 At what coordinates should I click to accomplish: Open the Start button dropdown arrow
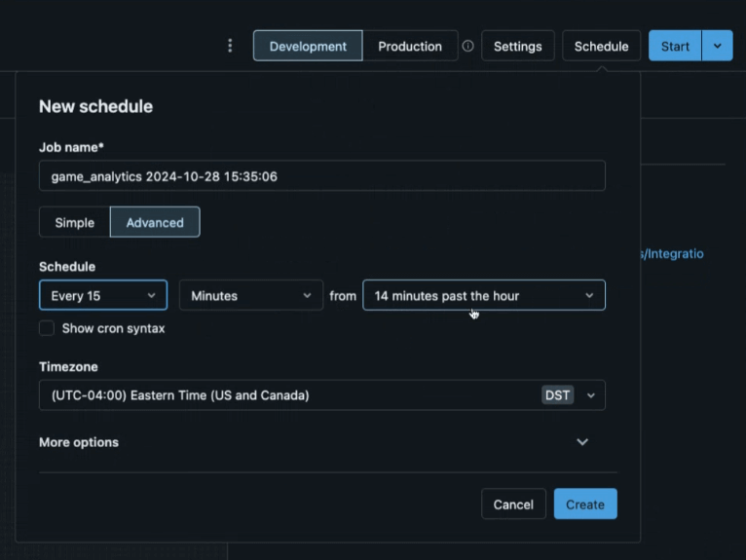pos(717,46)
